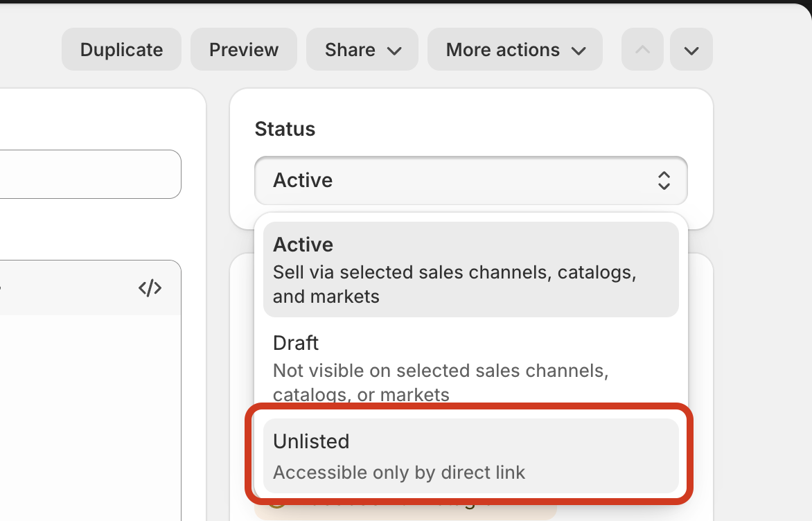The height and width of the screenshot is (521, 812).
Task: Click the Duplicate button
Action: click(x=121, y=49)
